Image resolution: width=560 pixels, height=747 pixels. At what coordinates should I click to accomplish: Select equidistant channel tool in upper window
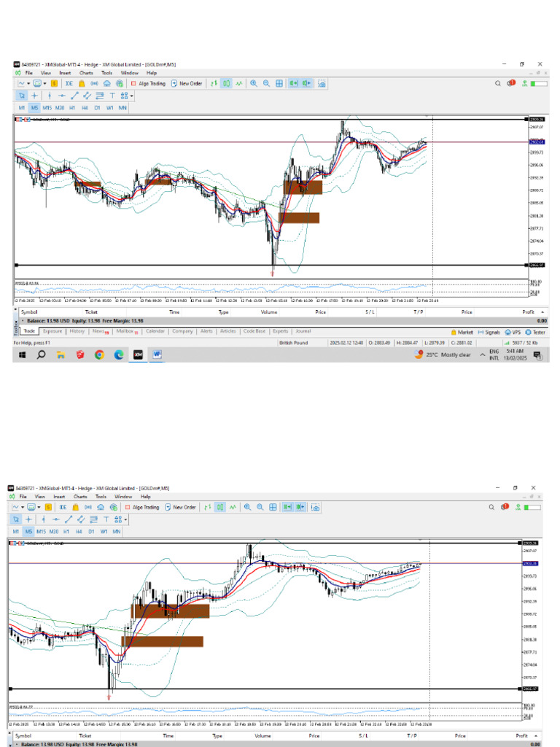point(87,96)
